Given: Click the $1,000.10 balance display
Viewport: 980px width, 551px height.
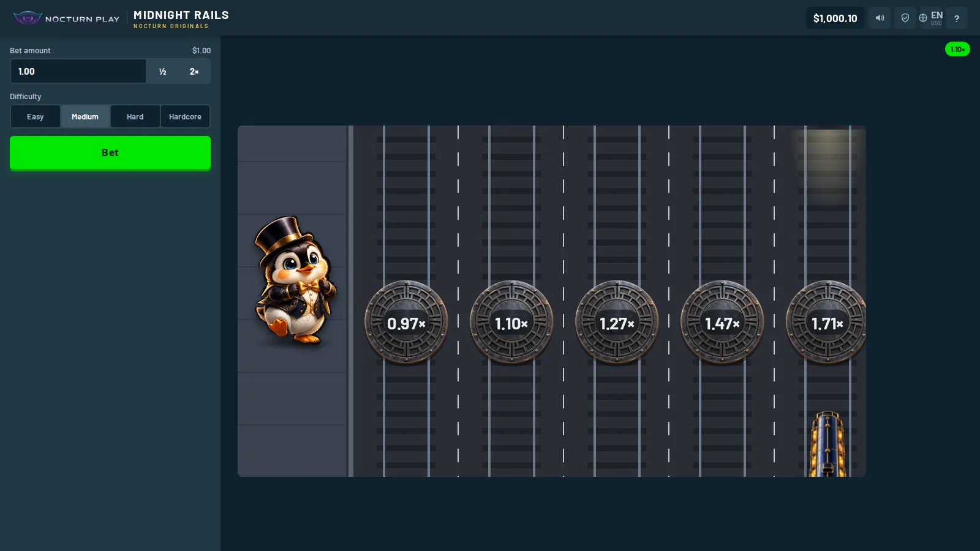Looking at the screenshot, I should (x=835, y=18).
